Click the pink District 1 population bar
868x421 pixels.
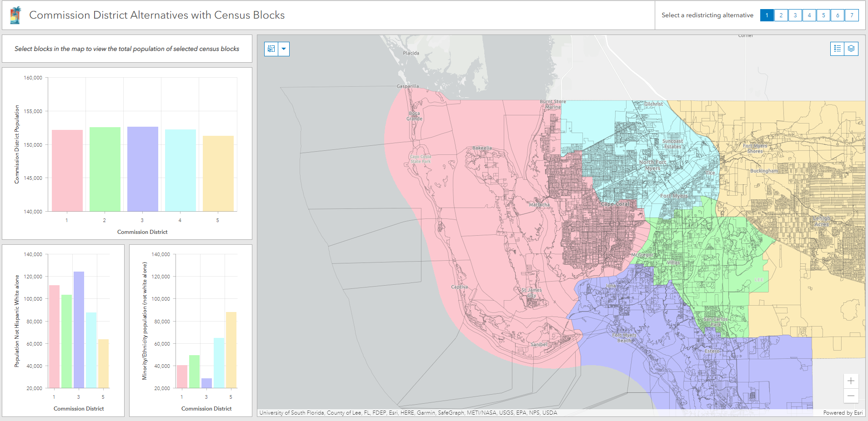[67, 170]
